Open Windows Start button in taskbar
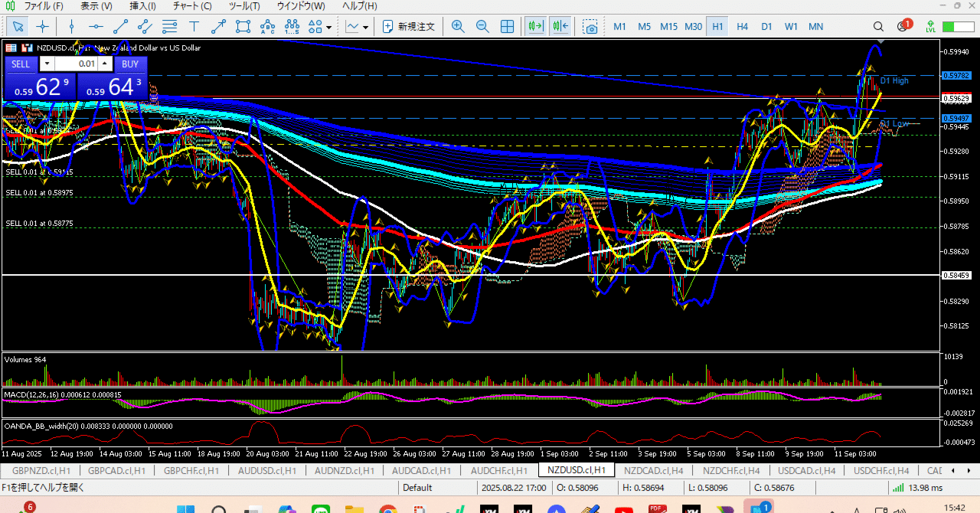This screenshot has width=980, height=513. tap(187, 508)
